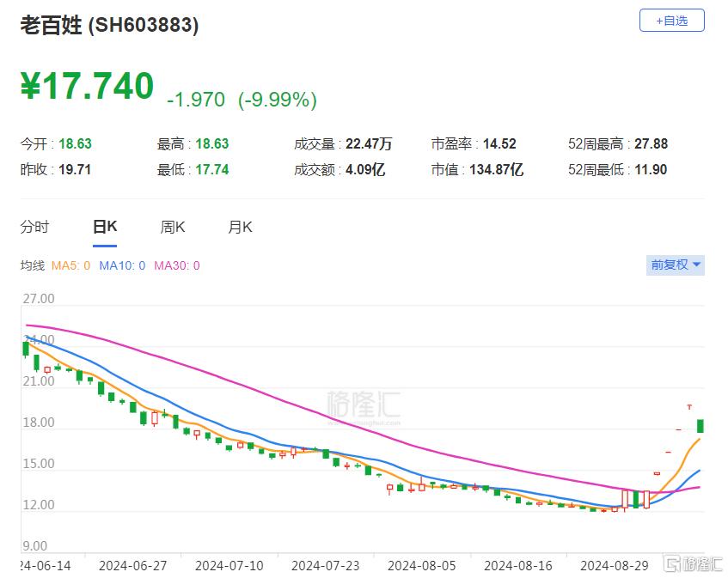This screenshot has height=578, width=728.
Task: Click the MA30 moving average legend
Action: pos(177,265)
